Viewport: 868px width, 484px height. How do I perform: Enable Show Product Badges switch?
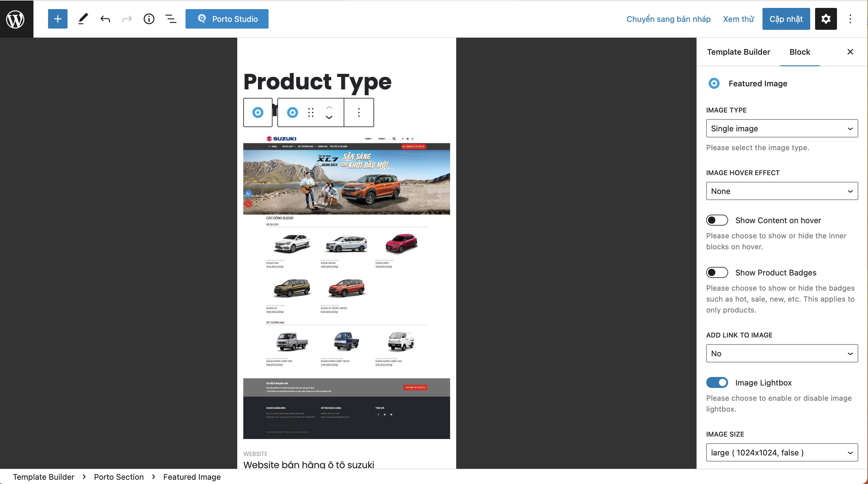717,272
